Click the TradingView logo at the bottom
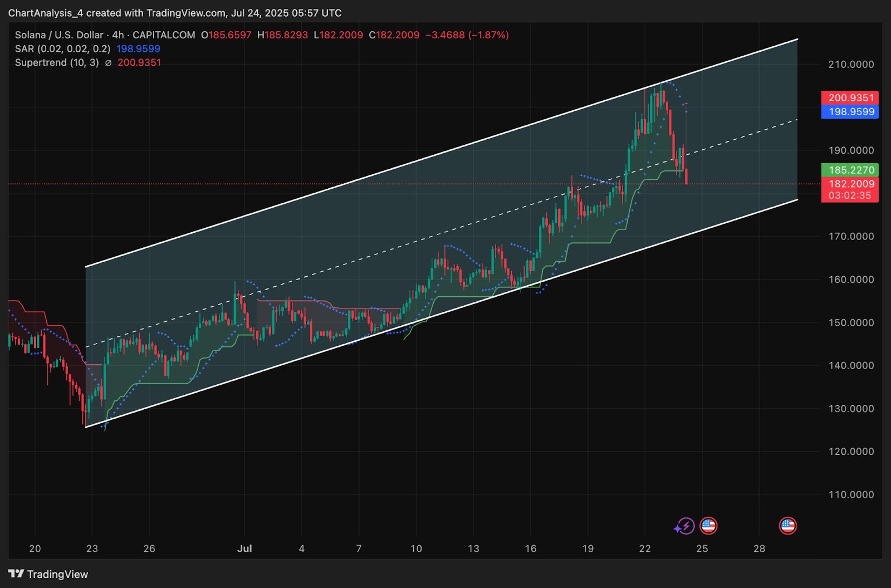This screenshot has height=588, width=891. pos(48,574)
